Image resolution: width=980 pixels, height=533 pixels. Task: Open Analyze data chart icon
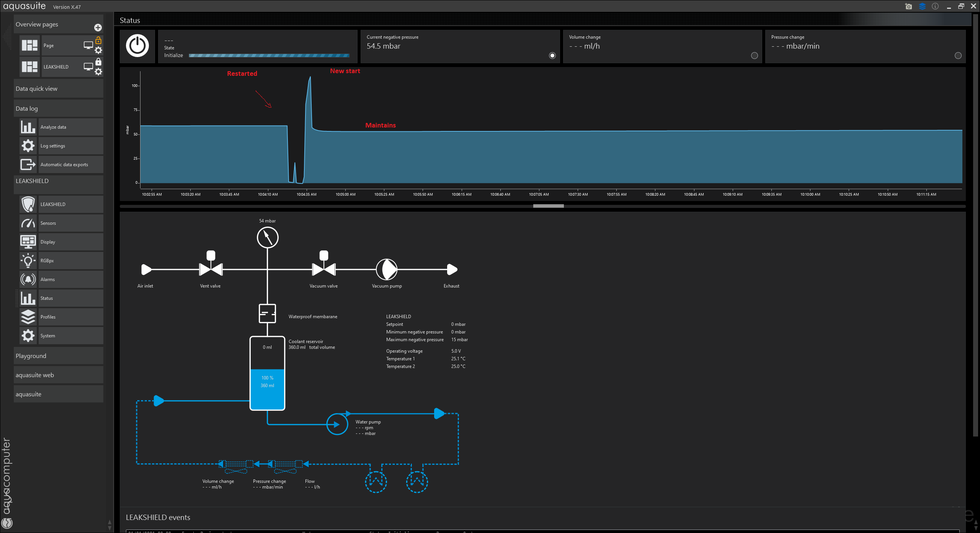(x=28, y=127)
